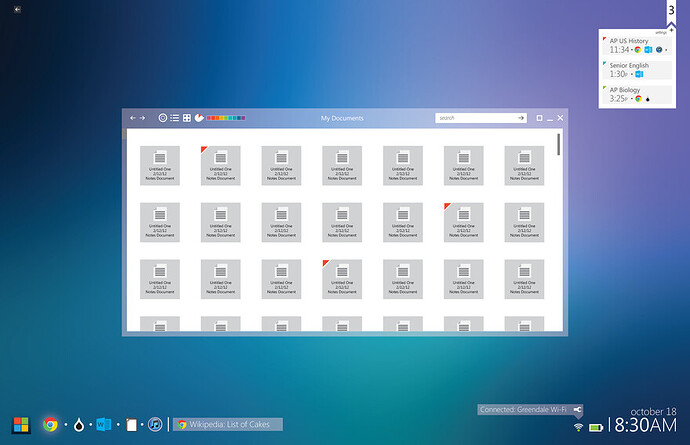Go back in My Documents window

click(x=132, y=118)
